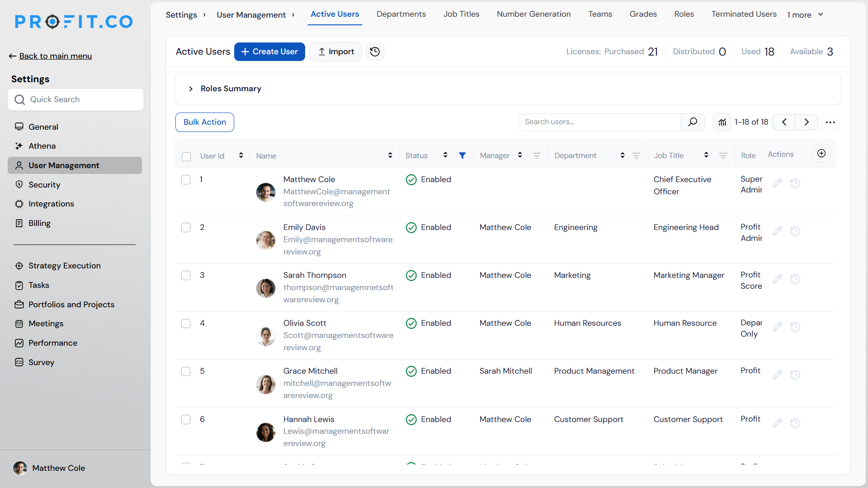868x488 pixels.
Task: Open the Job Title column filter icon
Action: tap(723, 155)
